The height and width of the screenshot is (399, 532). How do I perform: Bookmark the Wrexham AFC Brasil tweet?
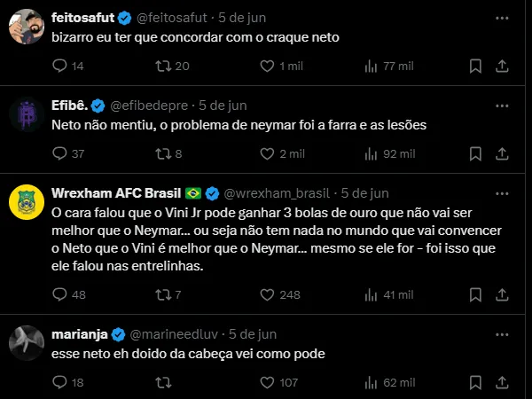(x=475, y=294)
